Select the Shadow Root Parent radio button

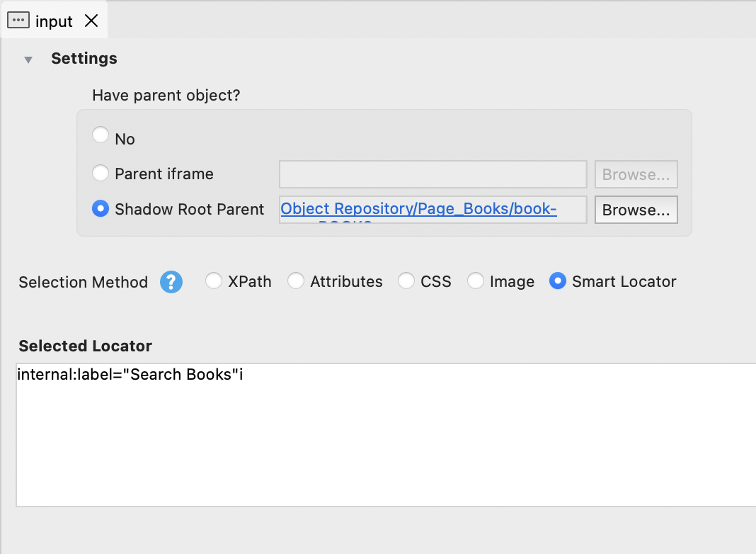coord(101,209)
